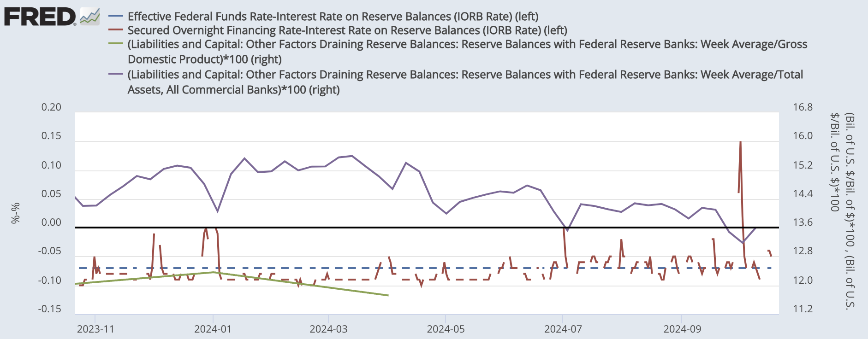The height and width of the screenshot is (339, 868).
Task: Click the 2024-01 x-axis date label
Action: [x=213, y=329]
